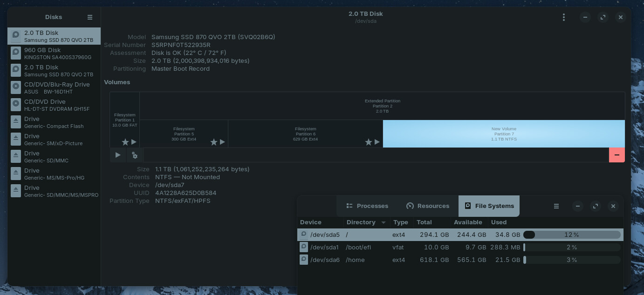
Task: Select the 300 GB Ext4 Partition 5
Action: click(x=184, y=134)
